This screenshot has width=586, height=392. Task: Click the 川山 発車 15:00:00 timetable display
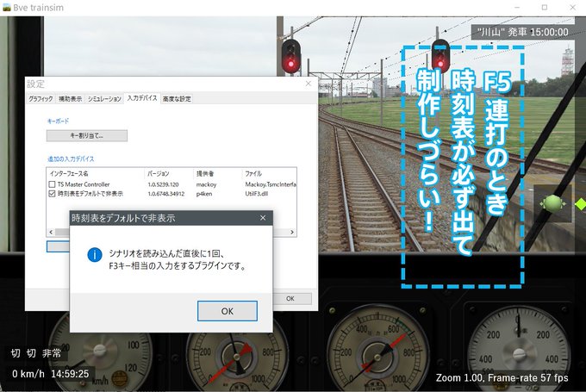pos(522,32)
